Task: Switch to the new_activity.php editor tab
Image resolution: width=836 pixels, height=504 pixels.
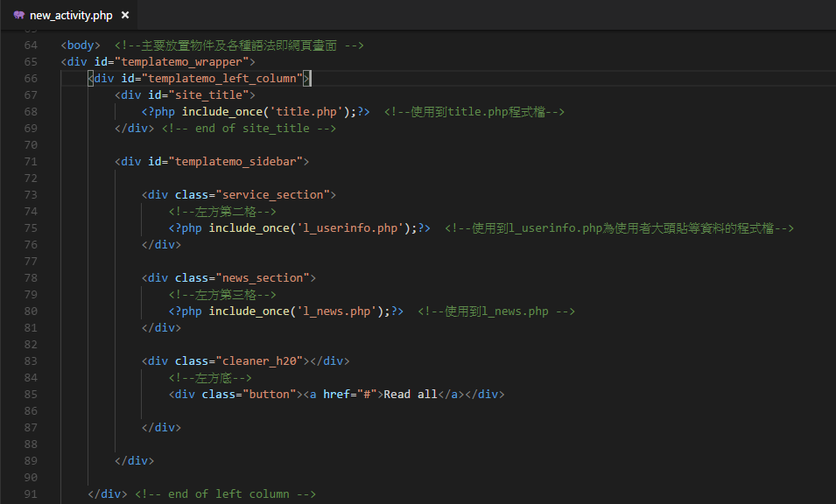Action: click(69, 15)
